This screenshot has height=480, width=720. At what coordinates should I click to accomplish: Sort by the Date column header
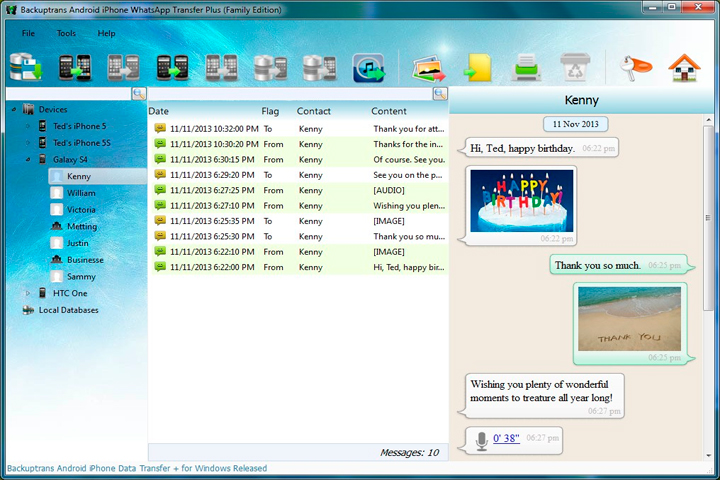(158, 111)
